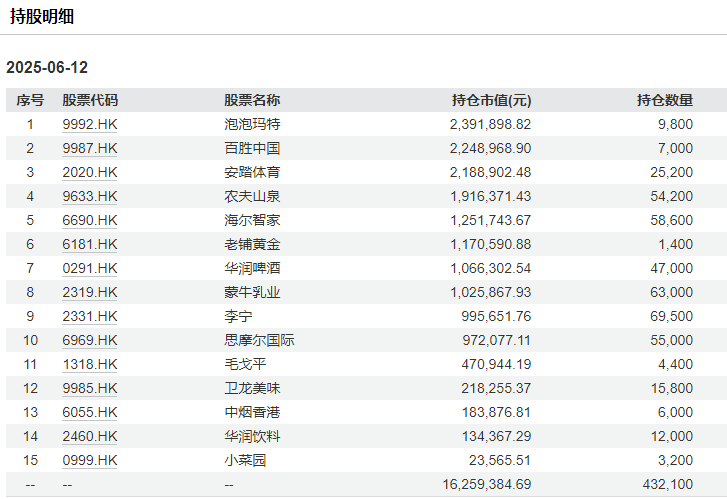727x499 pixels.
Task: Click the 2331.HK stock link
Action: [x=89, y=316]
